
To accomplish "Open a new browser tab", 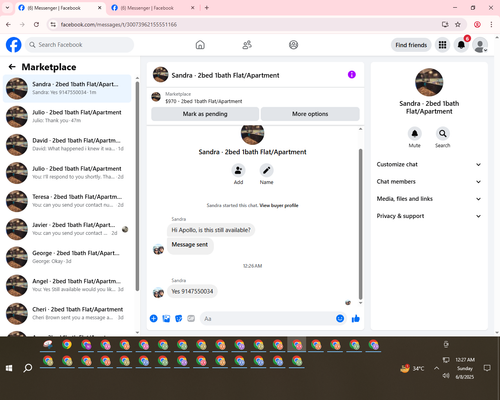I will (x=207, y=8).
